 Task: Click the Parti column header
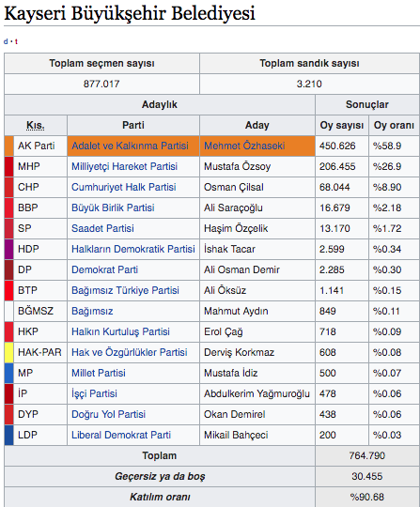[x=133, y=126]
